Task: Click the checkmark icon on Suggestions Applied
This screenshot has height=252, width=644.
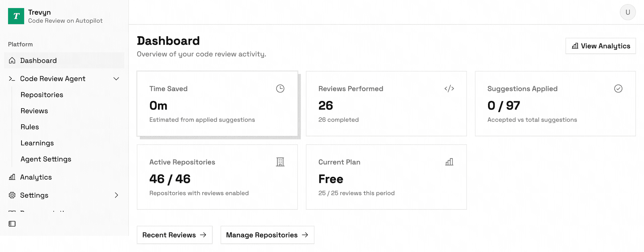Action: 618,88
